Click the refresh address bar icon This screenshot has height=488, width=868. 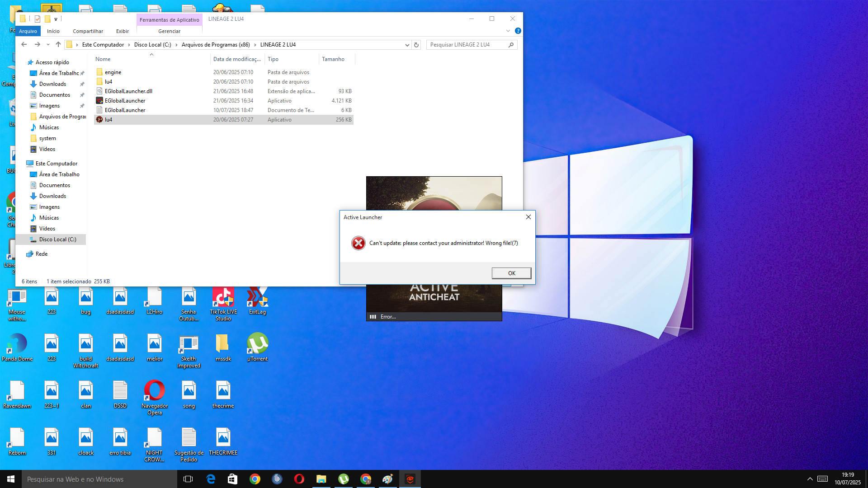click(416, 45)
